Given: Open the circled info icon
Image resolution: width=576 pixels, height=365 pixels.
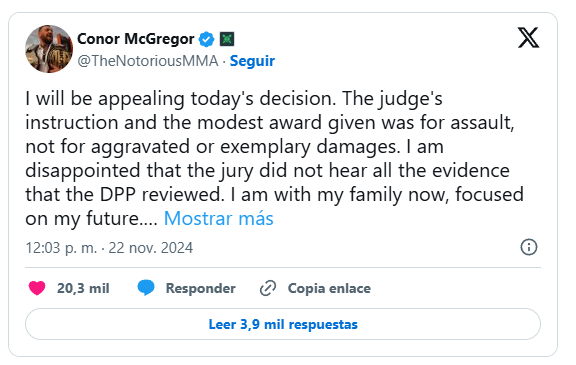Looking at the screenshot, I should click(x=529, y=247).
